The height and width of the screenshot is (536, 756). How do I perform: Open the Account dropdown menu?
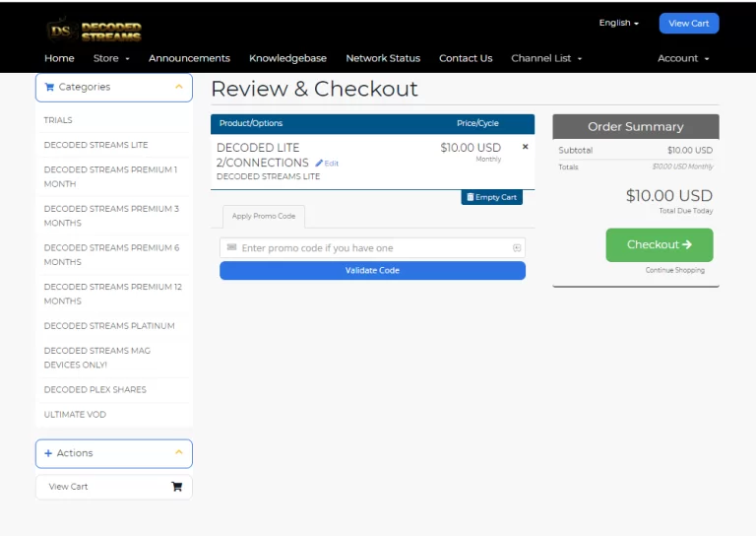click(x=683, y=58)
